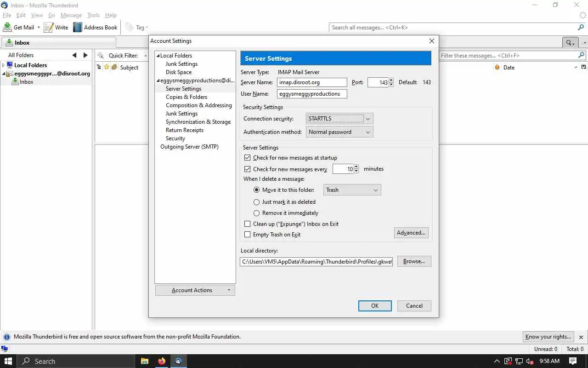Click Browse... for local directory
Screen dimensions: 588x368
point(414,261)
